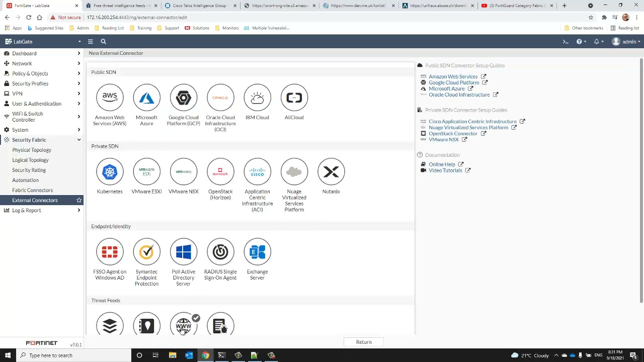Choose the Nutanix connector icon

point(331,171)
